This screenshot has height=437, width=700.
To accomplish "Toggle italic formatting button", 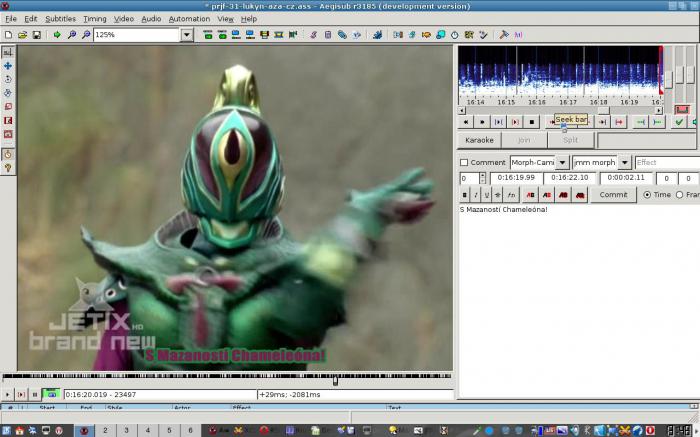I will (x=476, y=195).
